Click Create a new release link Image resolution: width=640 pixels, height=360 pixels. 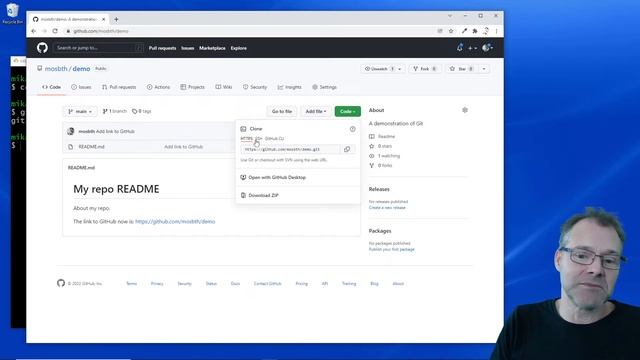pyautogui.click(x=387, y=207)
